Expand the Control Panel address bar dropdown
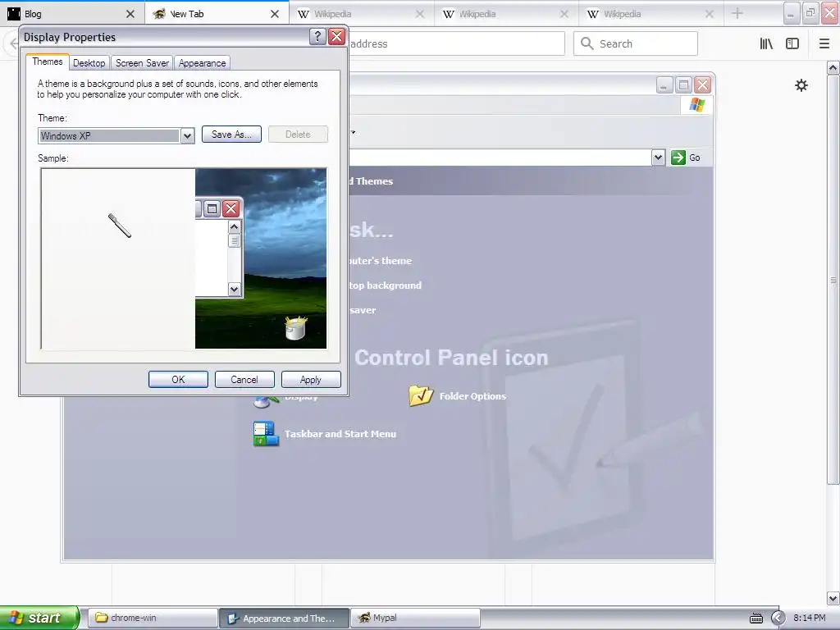The height and width of the screenshot is (630, 840). (658, 157)
